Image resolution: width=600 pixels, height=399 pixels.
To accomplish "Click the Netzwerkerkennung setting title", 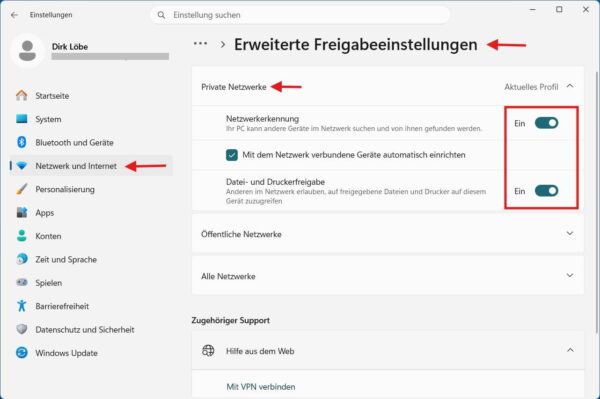I will [x=262, y=119].
